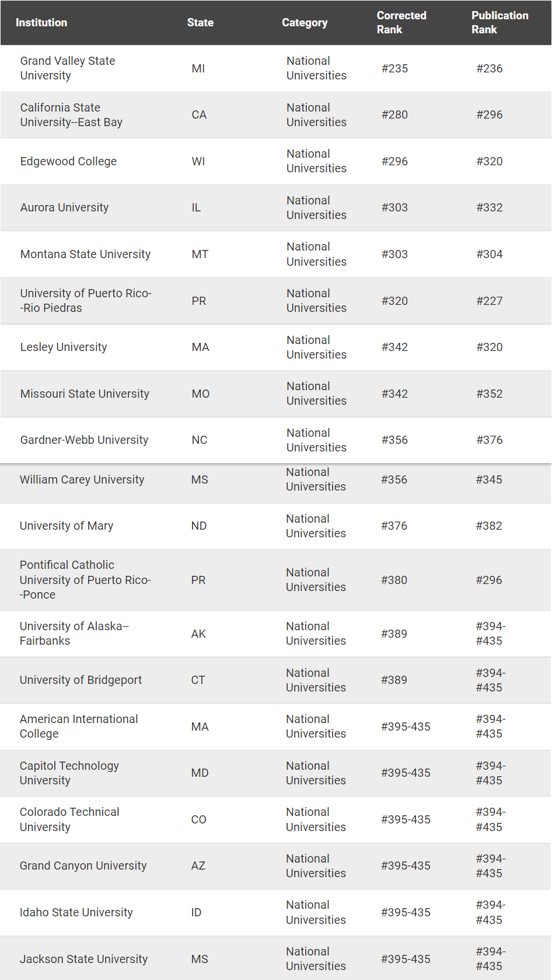
Task: Select the Lesley University row name
Action: click(64, 347)
